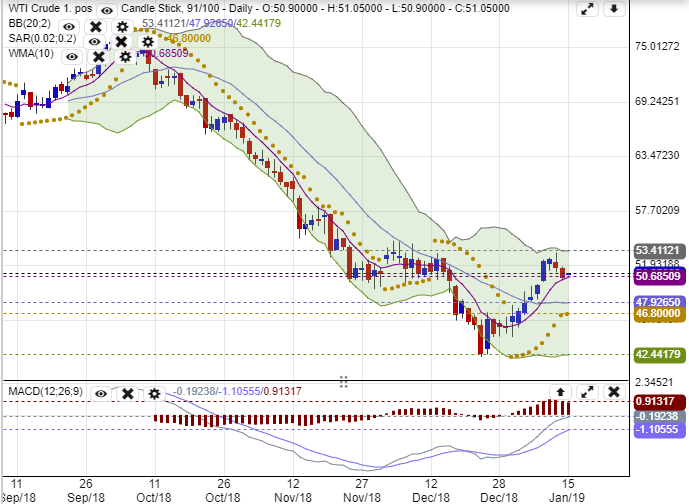Open MACD(12;26;9) settings gear
Viewport: 689px width, 504px height.
153,392
